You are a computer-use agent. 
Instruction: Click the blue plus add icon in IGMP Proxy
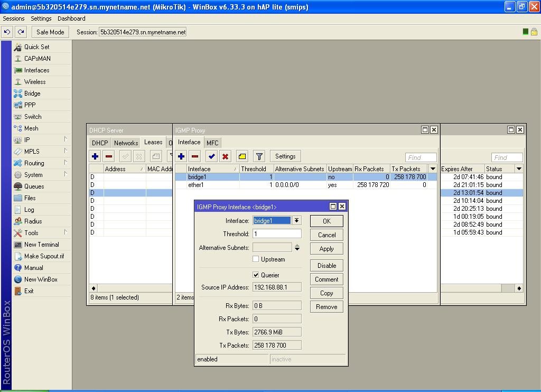coord(181,156)
